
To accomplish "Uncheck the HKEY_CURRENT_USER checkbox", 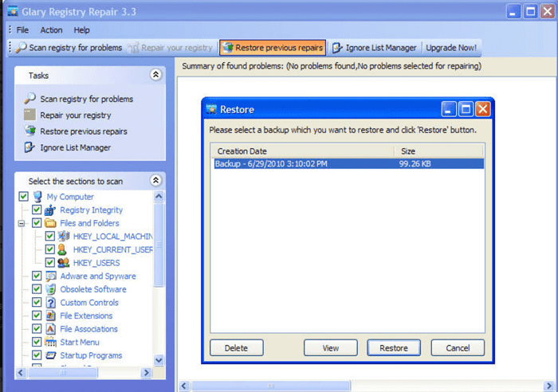I will (x=49, y=249).
